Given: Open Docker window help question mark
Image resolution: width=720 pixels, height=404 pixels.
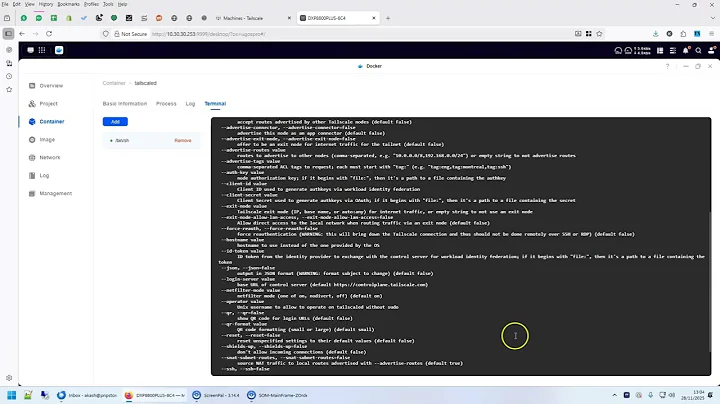Looking at the screenshot, I should 667,66.
